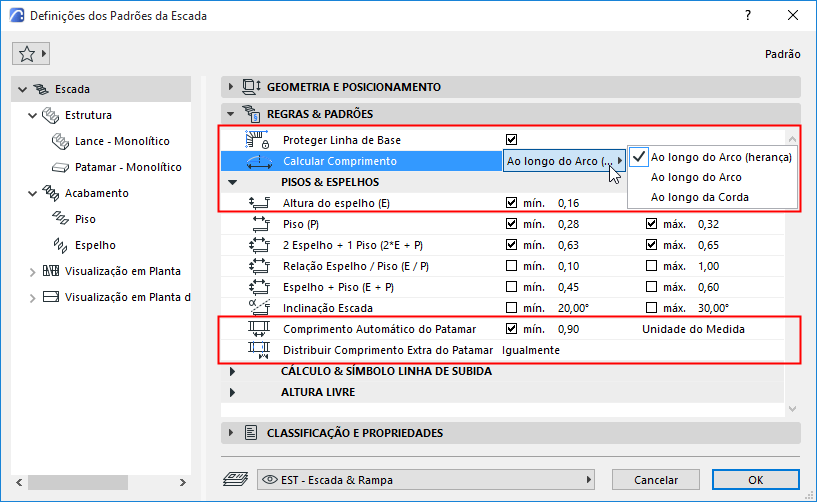Click the help question mark button
The width and height of the screenshot is (817, 502).
click(748, 16)
